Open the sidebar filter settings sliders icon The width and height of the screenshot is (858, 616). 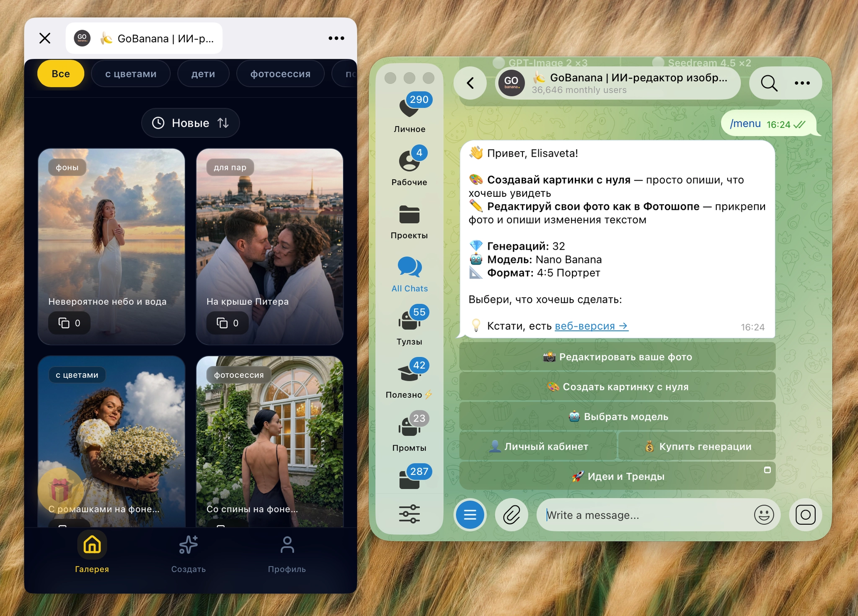click(x=409, y=514)
